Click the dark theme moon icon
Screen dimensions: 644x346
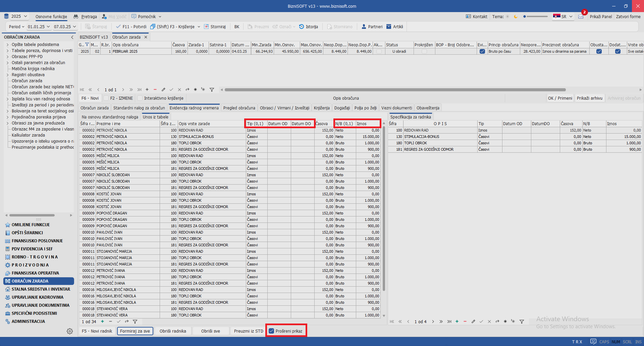(516, 16)
